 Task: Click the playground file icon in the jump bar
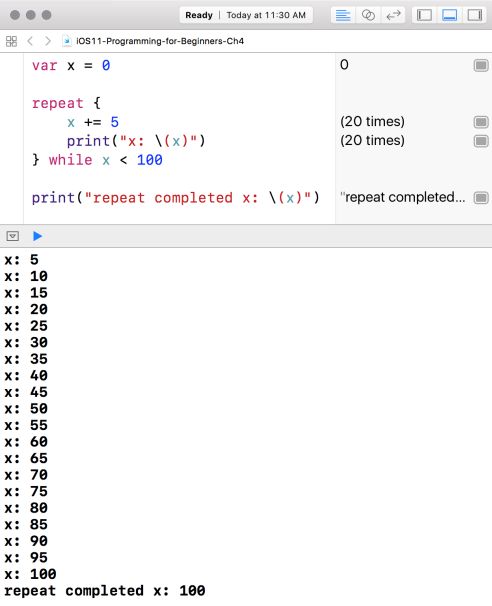pyautogui.click(x=67, y=41)
